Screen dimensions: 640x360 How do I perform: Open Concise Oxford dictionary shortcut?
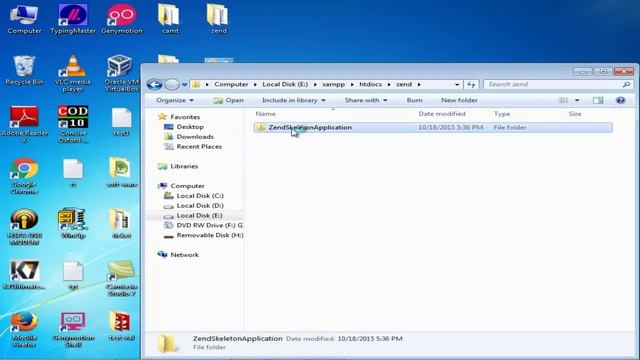coord(73,124)
